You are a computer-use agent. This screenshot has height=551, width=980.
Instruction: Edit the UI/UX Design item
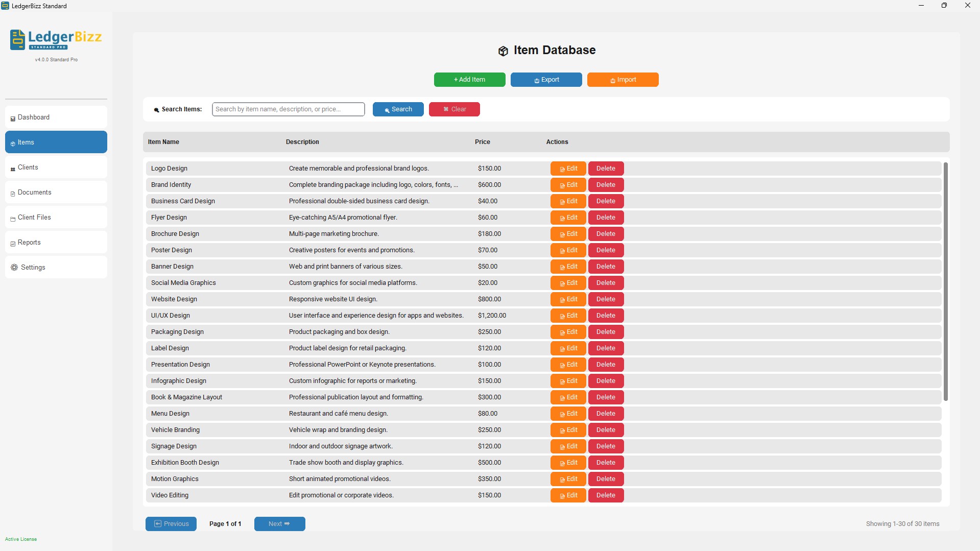(x=568, y=316)
